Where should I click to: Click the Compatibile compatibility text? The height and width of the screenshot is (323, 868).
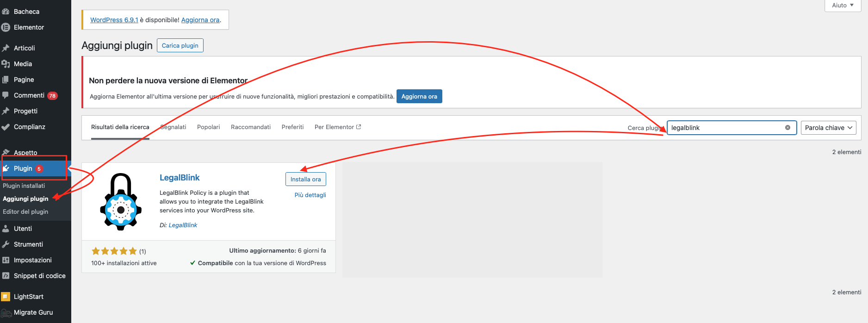[258, 263]
